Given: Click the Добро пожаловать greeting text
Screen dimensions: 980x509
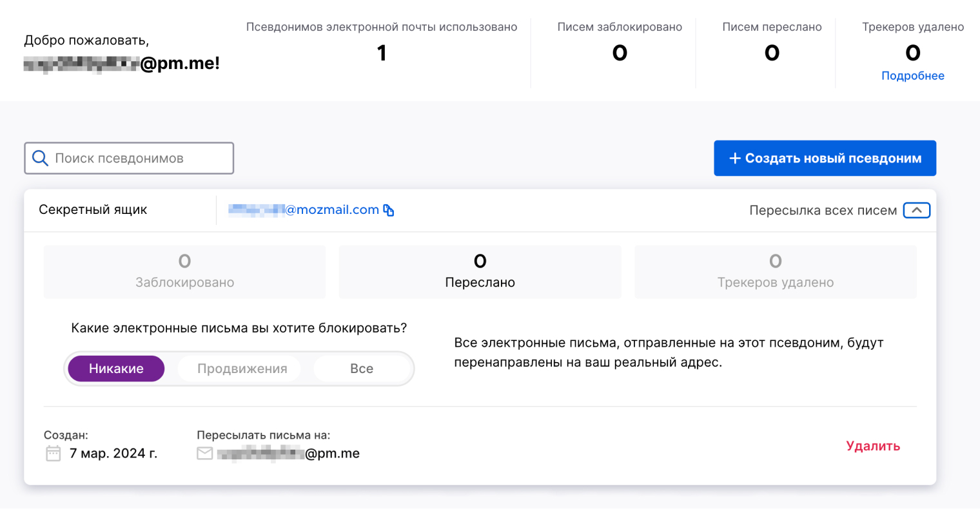Looking at the screenshot, I should point(86,40).
